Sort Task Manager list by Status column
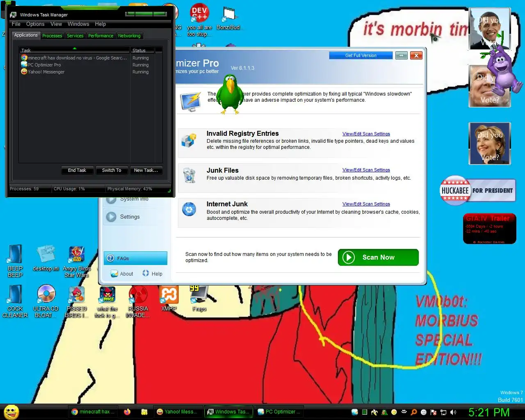This screenshot has height=420, width=525. (143, 50)
